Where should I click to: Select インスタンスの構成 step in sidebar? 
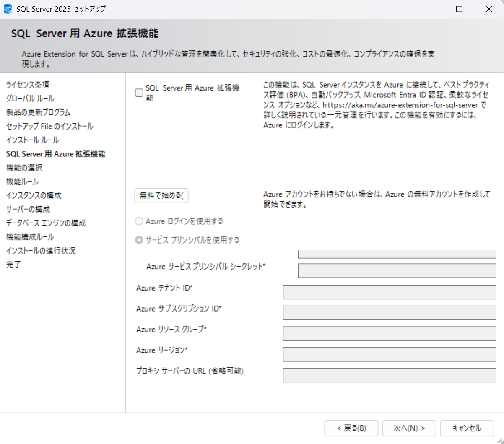pos(34,195)
